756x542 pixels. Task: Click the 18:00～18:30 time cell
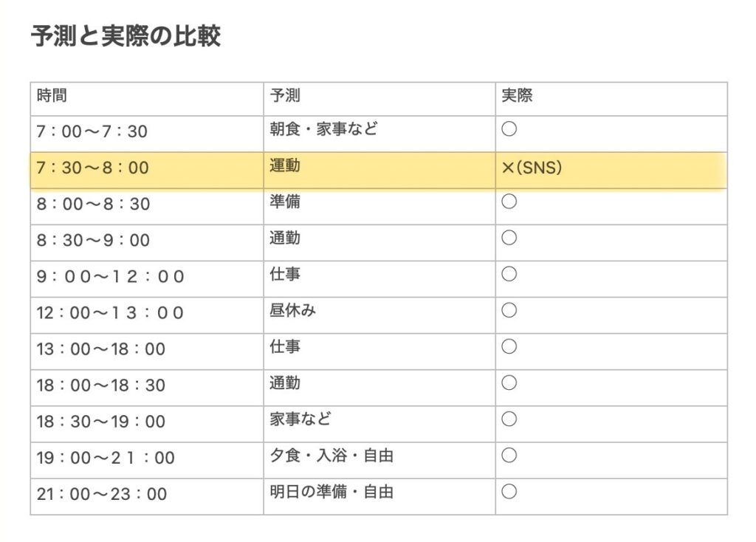(101, 385)
